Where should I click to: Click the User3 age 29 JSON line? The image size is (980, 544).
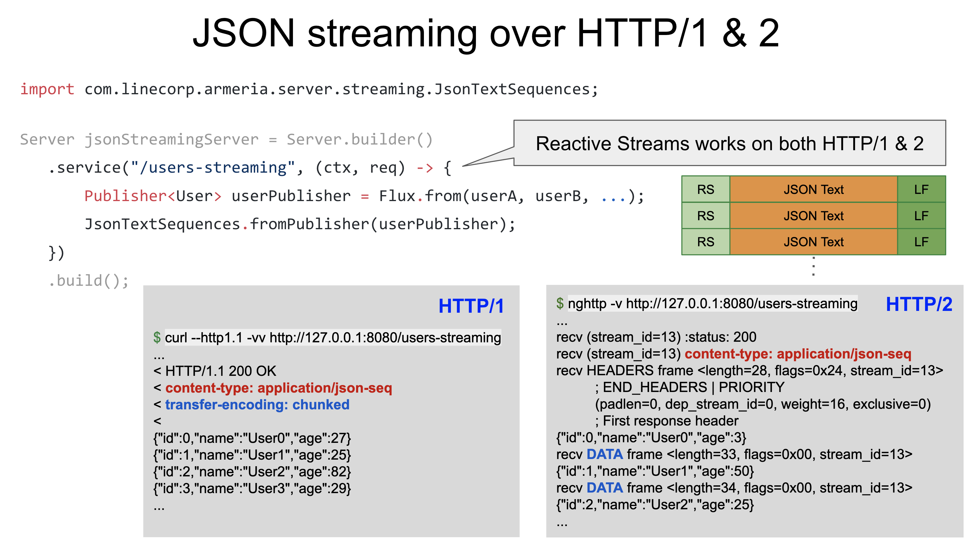click(x=252, y=488)
